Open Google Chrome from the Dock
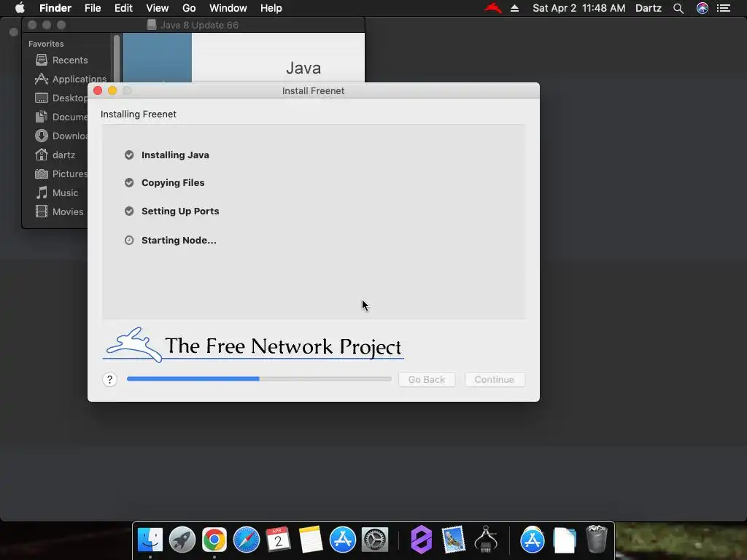747x560 pixels. tap(214, 540)
